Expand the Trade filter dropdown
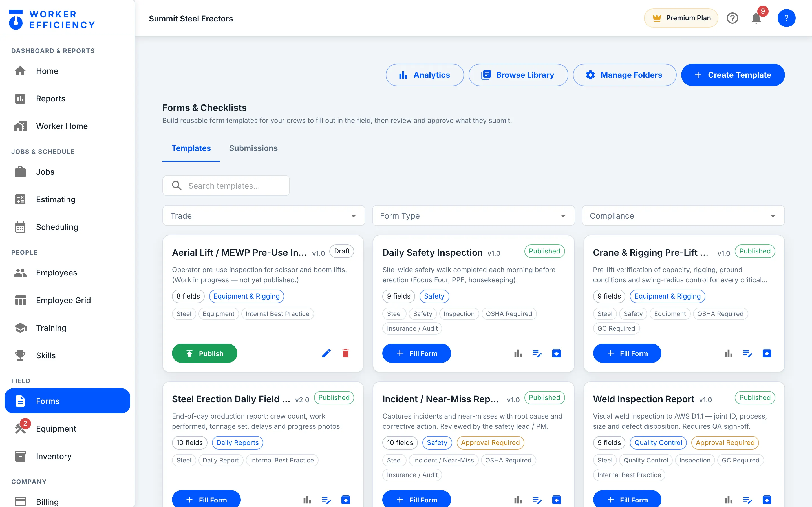This screenshot has height=507, width=812. pos(264,215)
